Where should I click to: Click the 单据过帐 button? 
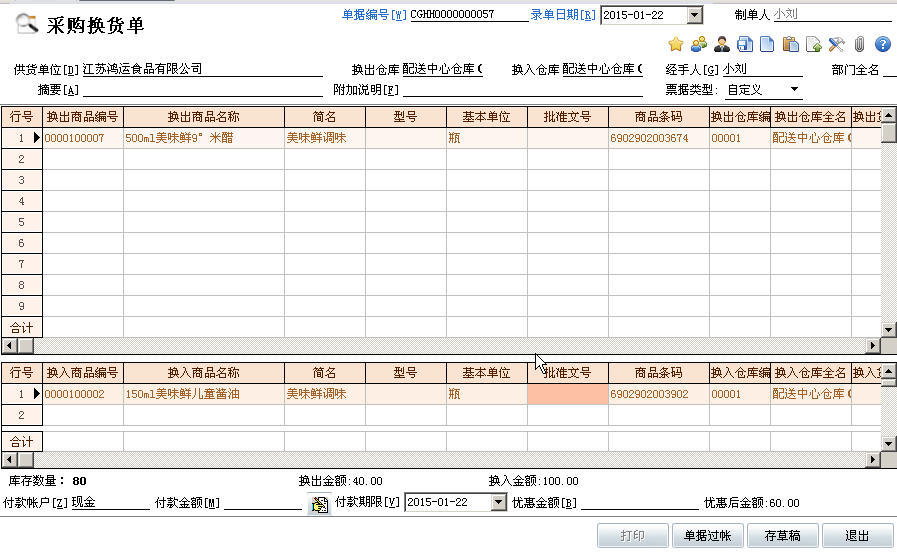(708, 536)
